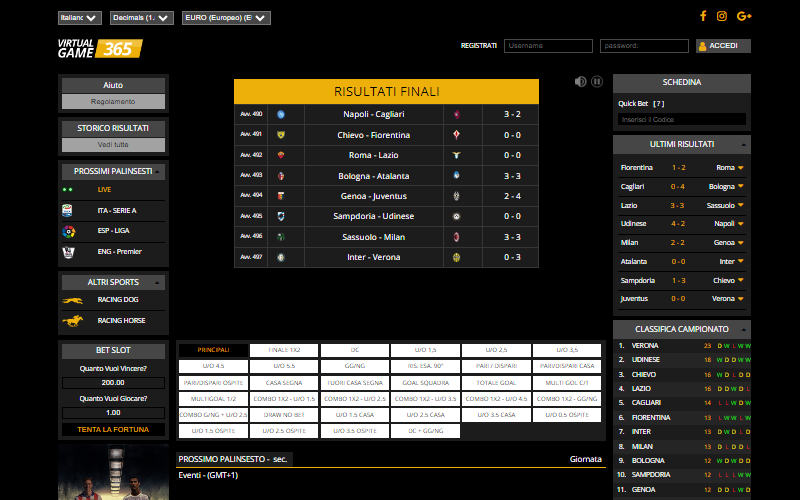Collapse the Classifica Campionato panel
This screenshot has height=500, width=800.
[x=743, y=330]
